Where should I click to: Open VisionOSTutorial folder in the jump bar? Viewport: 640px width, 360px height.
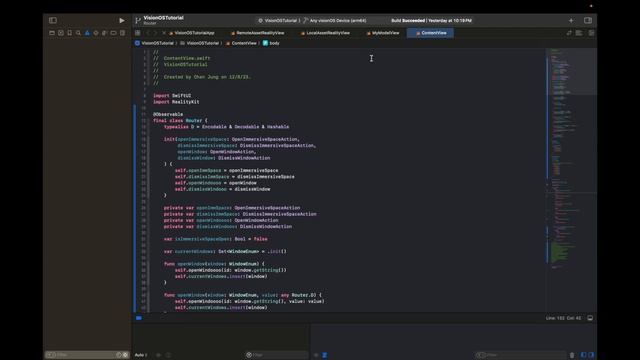click(200, 43)
